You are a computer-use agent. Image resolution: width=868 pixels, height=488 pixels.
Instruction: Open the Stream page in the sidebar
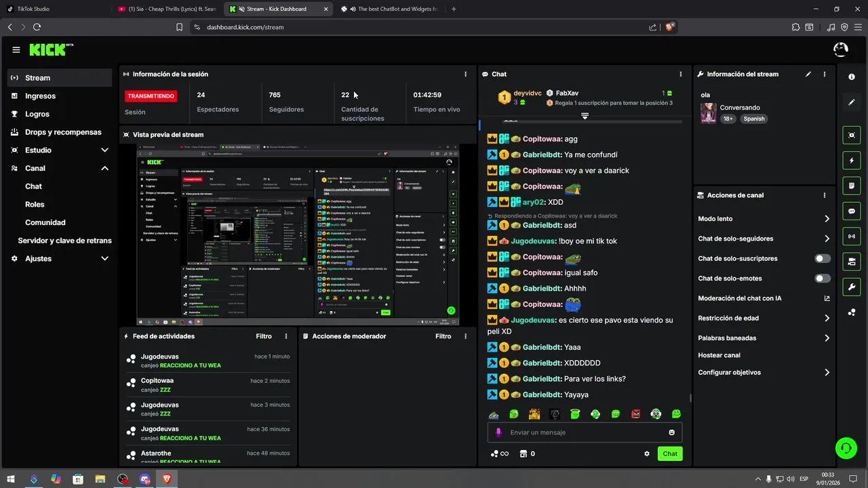click(x=60, y=78)
